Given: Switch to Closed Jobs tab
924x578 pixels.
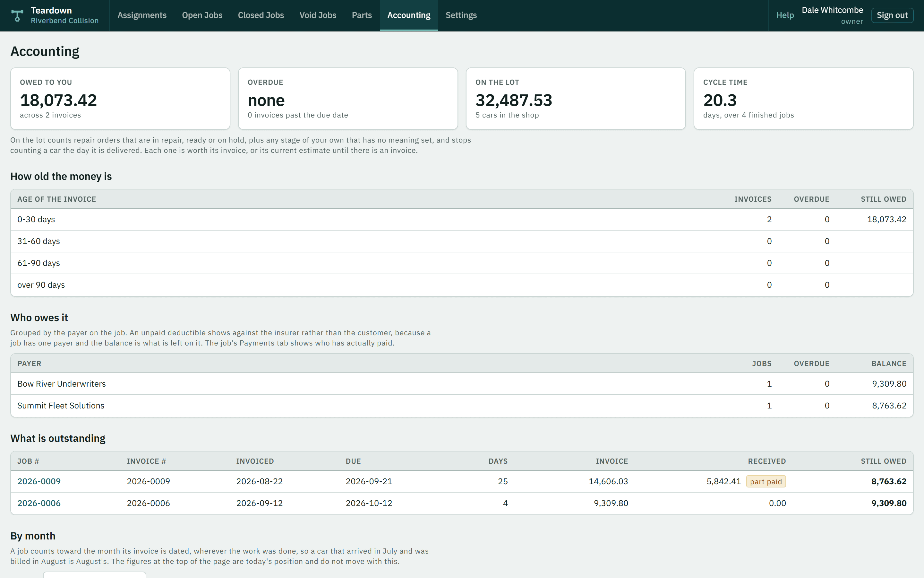Looking at the screenshot, I should pos(261,15).
